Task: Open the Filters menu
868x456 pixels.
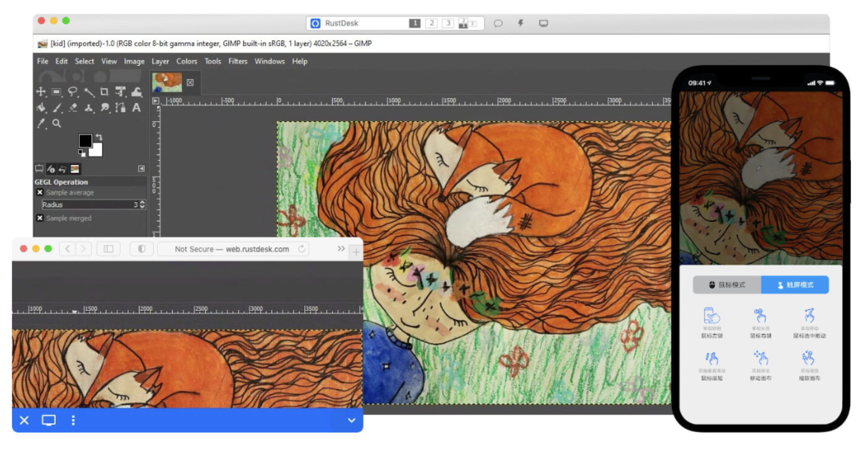Action: (237, 62)
